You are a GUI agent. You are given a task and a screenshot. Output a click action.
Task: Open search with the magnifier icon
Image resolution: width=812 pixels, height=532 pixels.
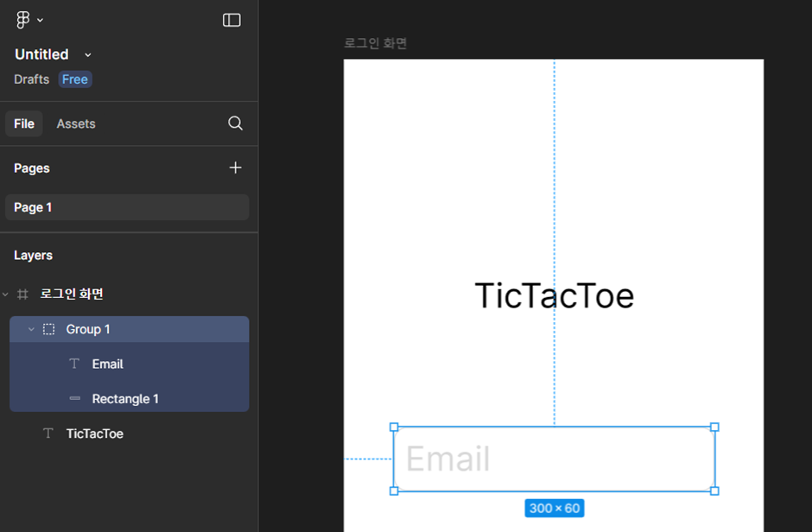coord(235,123)
